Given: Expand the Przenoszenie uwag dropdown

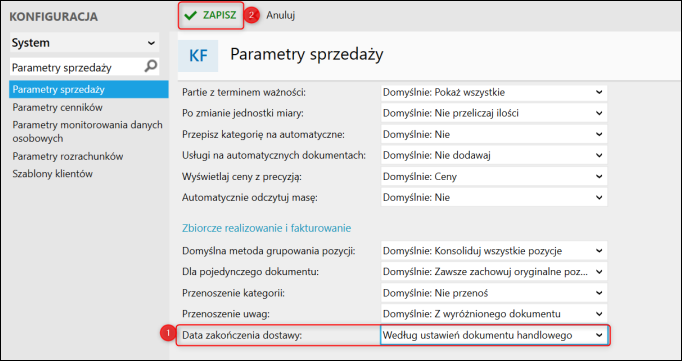Looking at the screenshot, I should [x=494, y=314].
